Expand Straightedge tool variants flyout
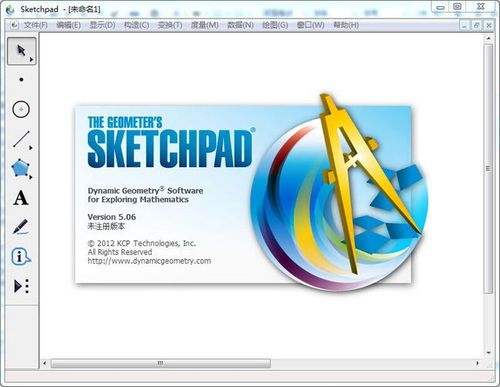Viewport: 500px width, 387px height. click(31, 148)
